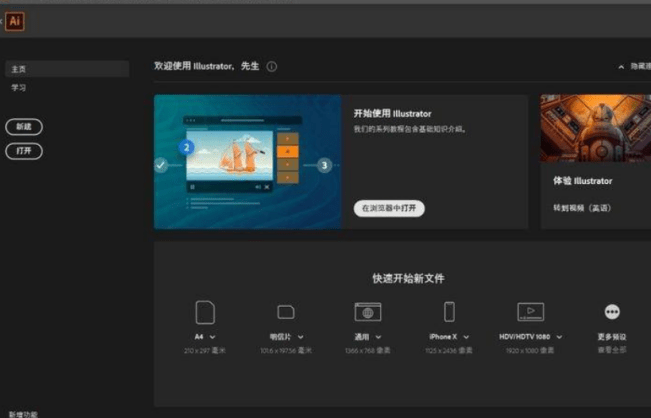This screenshot has height=418, width=651.
Task: Select the iPhone X preset icon
Action: pos(449,312)
